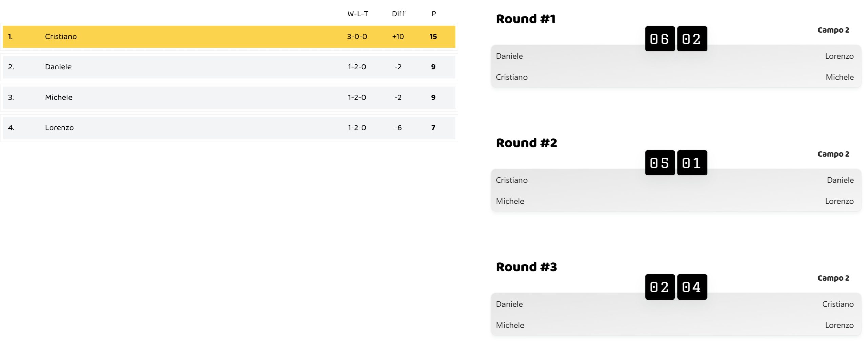The image size is (868, 351).
Task: Click Round #1 right score 02
Action: pos(692,39)
